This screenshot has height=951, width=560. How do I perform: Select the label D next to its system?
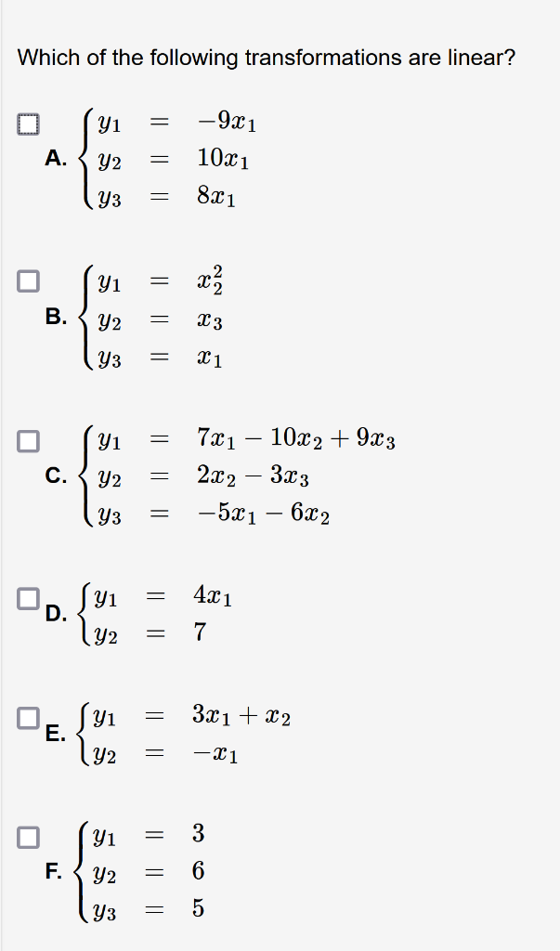tap(54, 613)
